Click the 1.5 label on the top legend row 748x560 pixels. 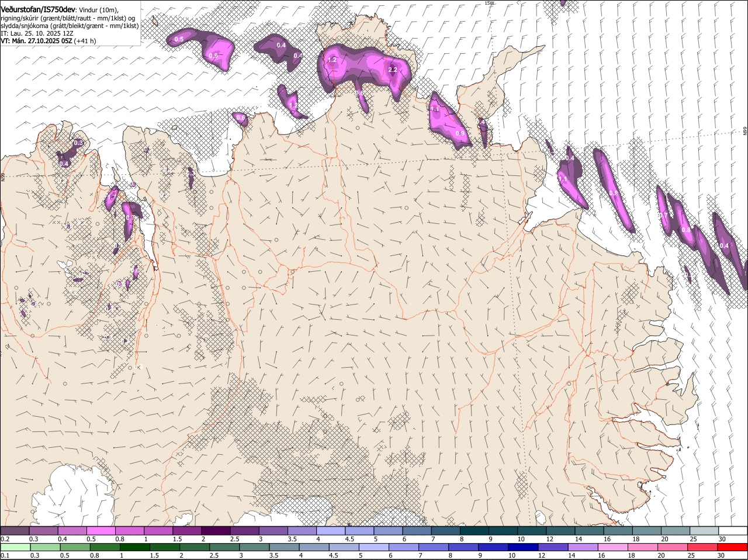pos(177,538)
